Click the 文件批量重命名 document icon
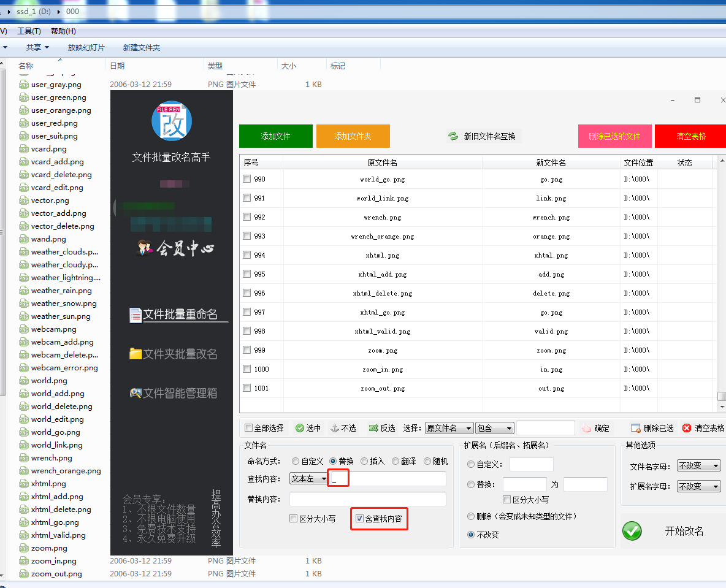Screen dimensions: 726x588 pyautogui.click(x=135, y=315)
